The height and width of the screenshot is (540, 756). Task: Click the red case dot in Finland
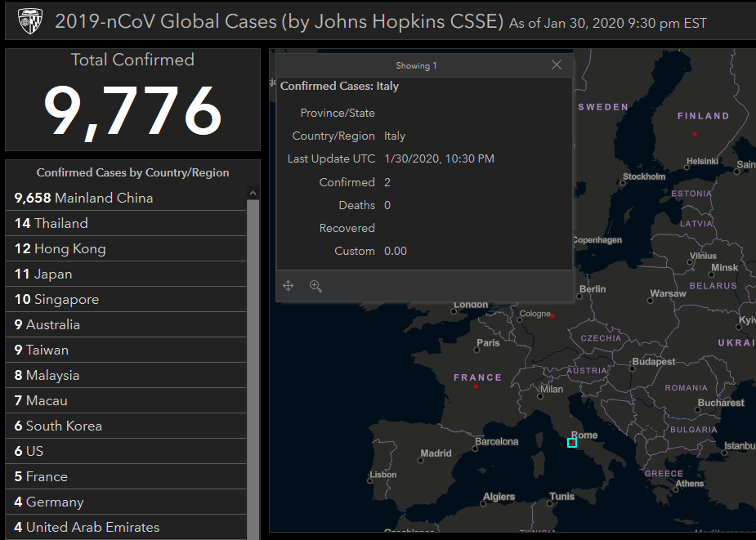click(x=694, y=134)
